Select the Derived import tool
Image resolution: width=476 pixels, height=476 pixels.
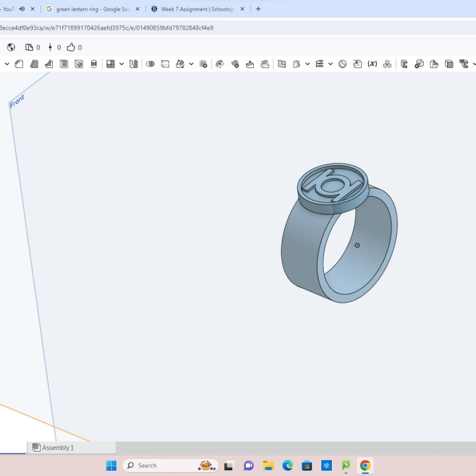357,64
